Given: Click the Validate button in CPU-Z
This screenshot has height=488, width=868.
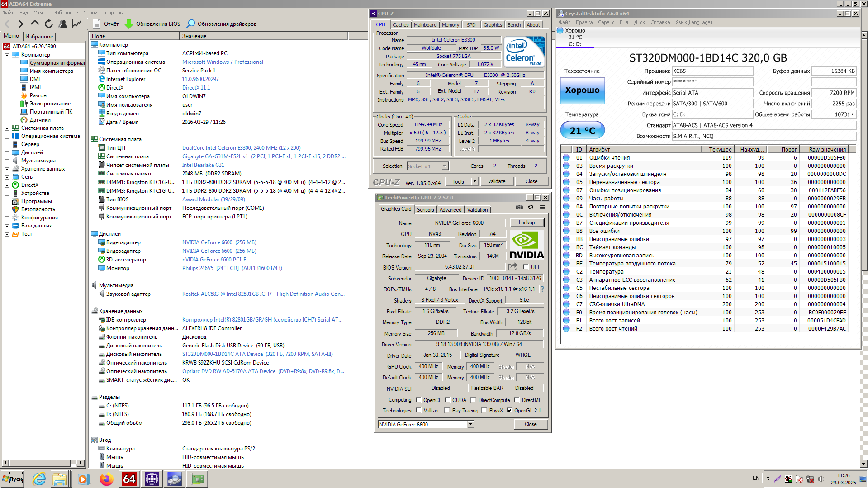Looking at the screenshot, I should [497, 181].
